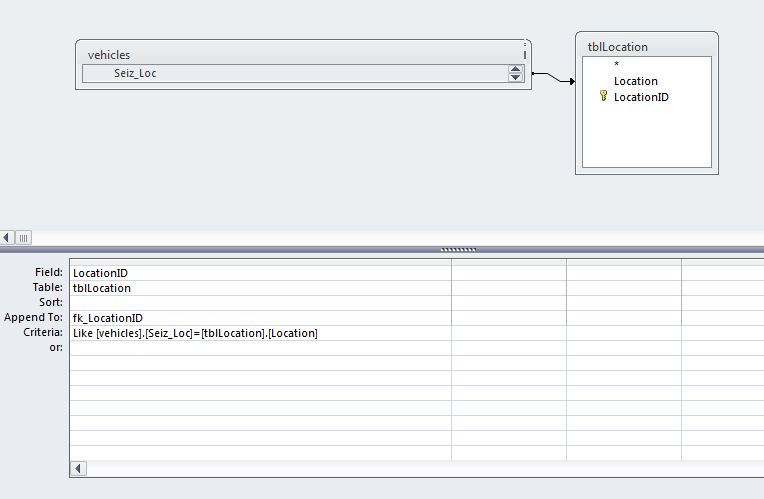Viewport: 764px width, 499px height.
Task: Click the Criteria cell with Like expression
Action: (x=260, y=333)
